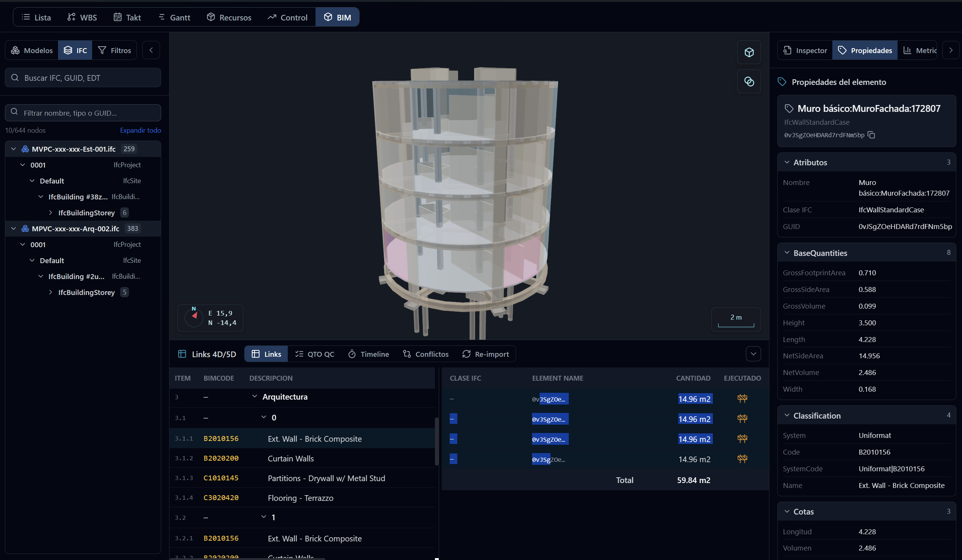962x560 pixels.
Task: Click the executed status icon in first link row
Action: pos(742,399)
